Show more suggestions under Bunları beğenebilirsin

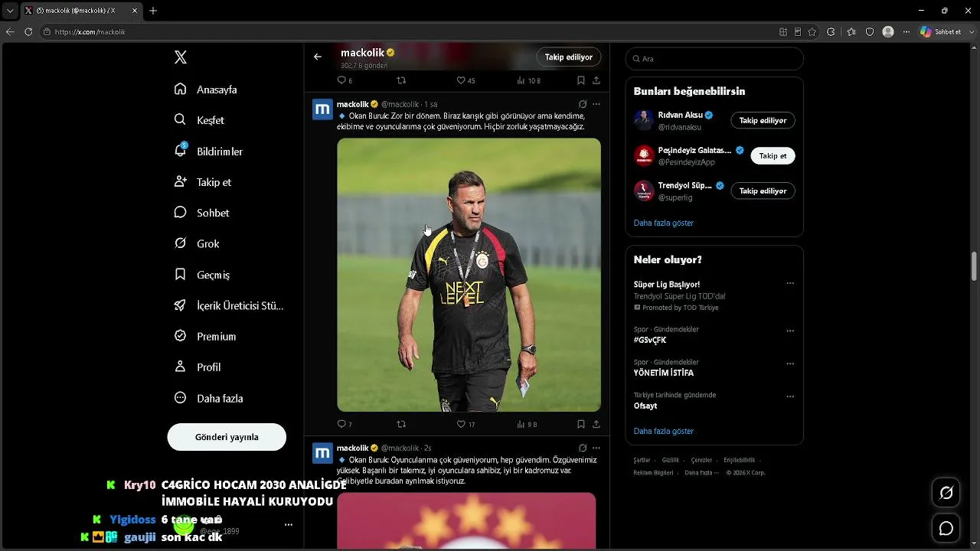[x=664, y=223]
